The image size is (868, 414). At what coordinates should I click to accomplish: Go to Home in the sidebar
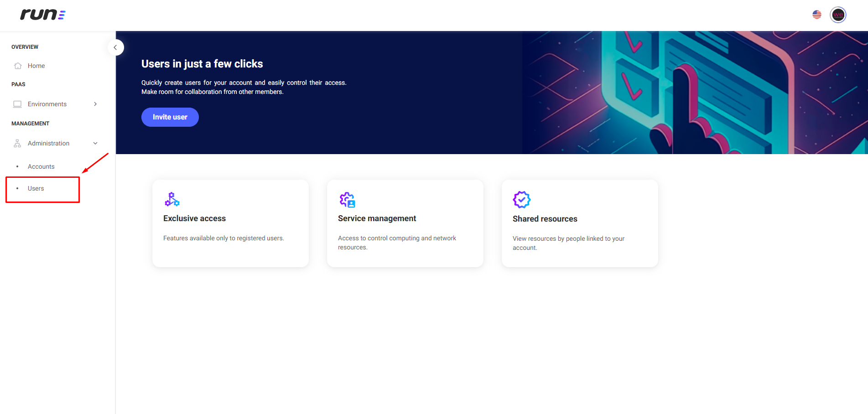tap(36, 66)
